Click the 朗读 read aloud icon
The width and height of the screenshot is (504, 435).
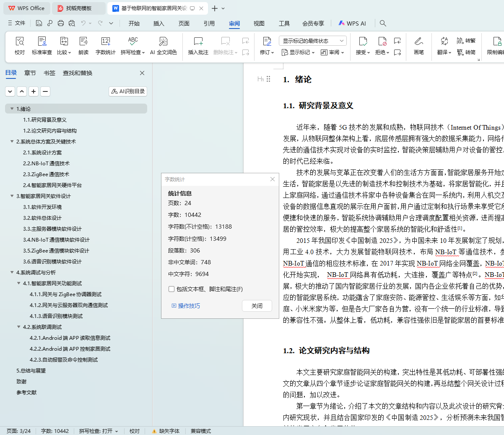pos(83,42)
